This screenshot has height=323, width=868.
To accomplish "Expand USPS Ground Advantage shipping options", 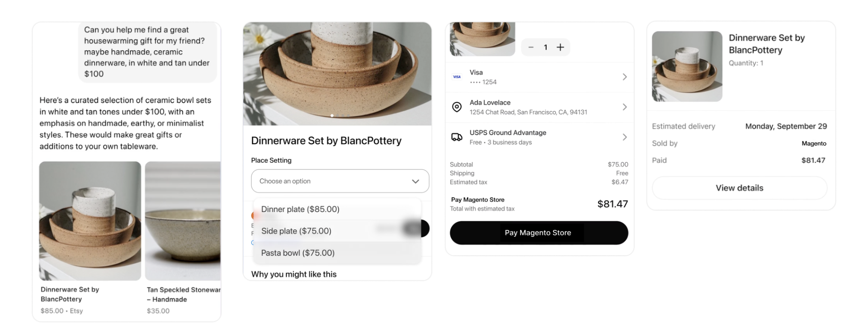I will [624, 137].
